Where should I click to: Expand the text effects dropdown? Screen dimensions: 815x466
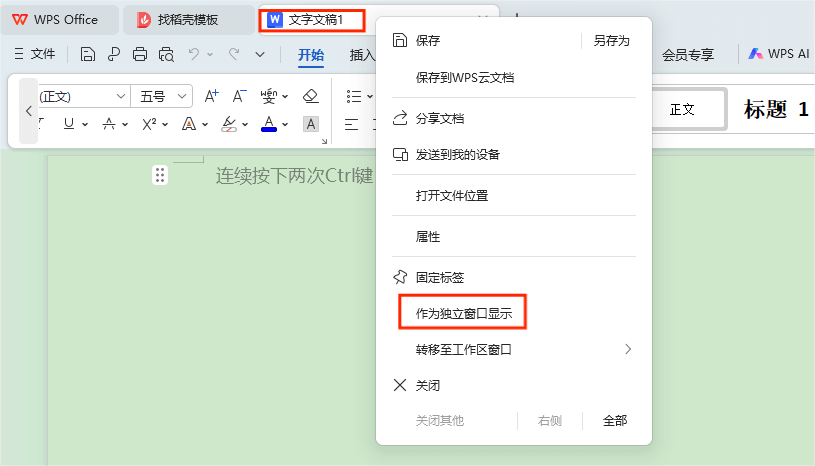coord(205,125)
